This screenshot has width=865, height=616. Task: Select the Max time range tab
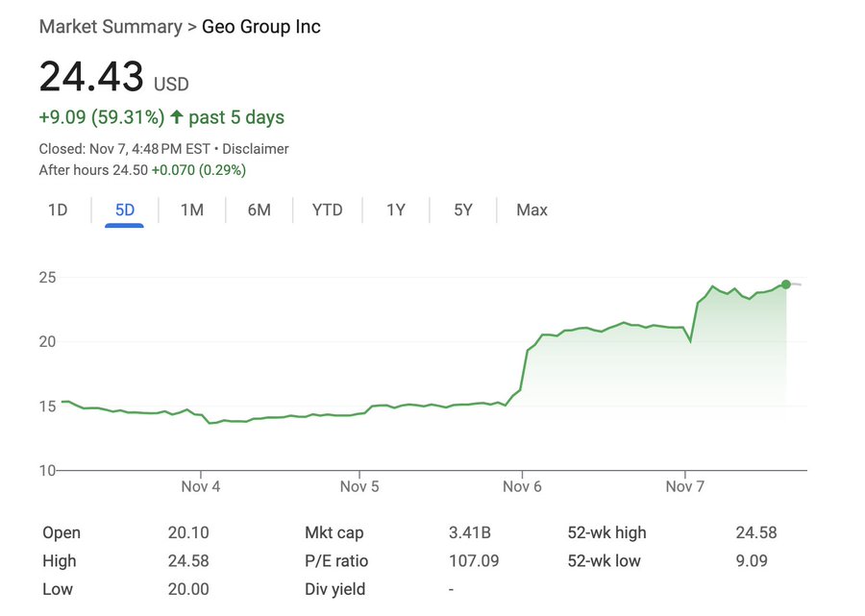[x=531, y=210]
